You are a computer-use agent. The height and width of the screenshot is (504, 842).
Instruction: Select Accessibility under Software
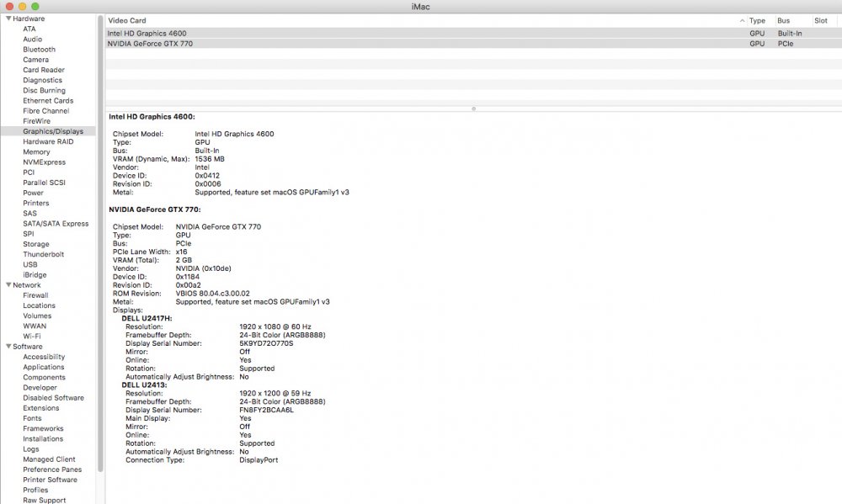pyautogui.click(x=44, y=357)
